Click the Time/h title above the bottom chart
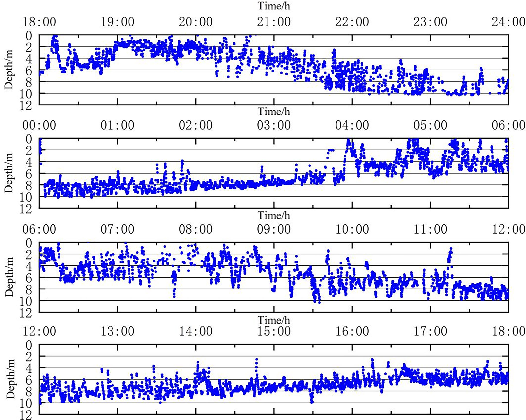 pos(274,320)
